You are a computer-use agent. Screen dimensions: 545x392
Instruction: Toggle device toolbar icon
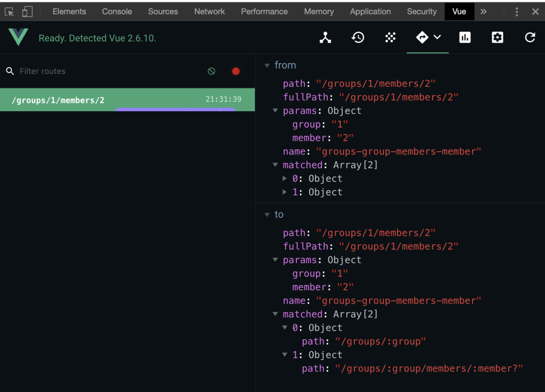[x=27, y=12]
